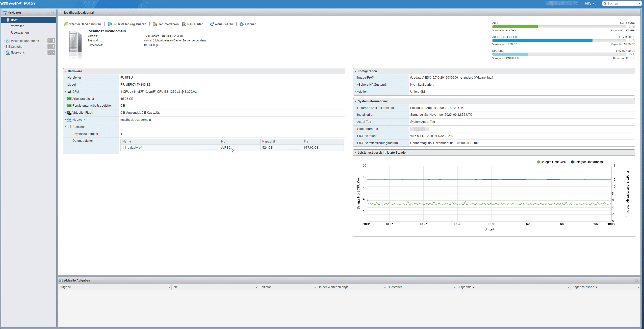Image resolution: width=644 pixels, height=329 pixels.
Task: Sort datastores by Typ column
Action: click(239, 142)
